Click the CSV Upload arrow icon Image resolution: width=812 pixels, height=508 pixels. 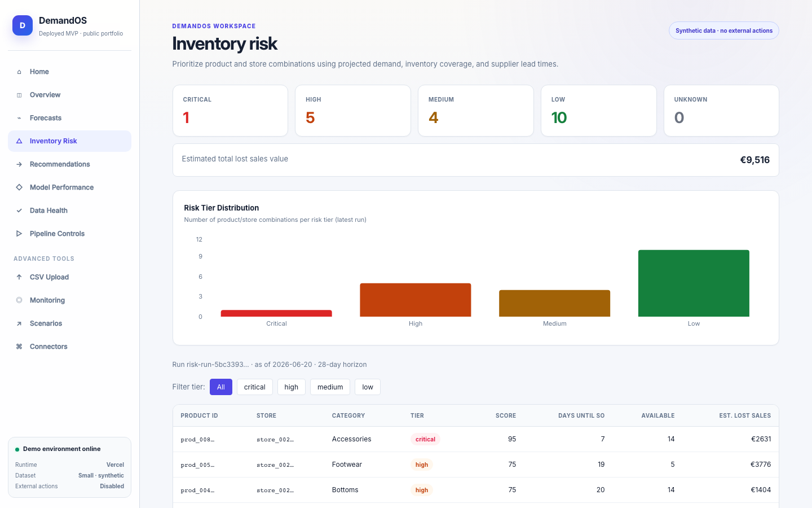coord(19,277)
